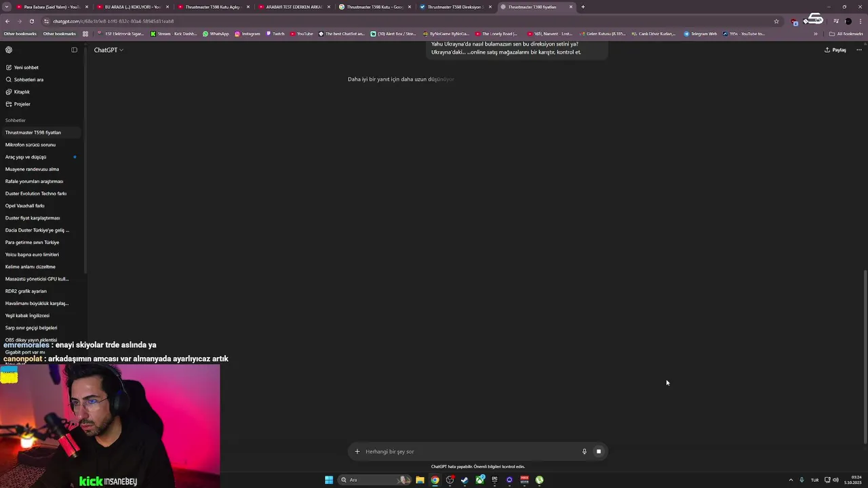
Task: Open the YouTube bookmark
Action: [x=301, y=34]
